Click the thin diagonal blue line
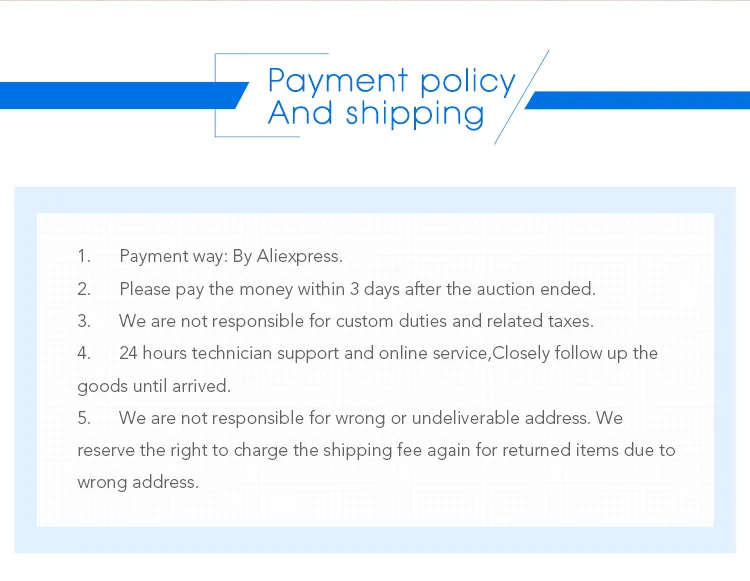This screenshot has width=750, height=581. tap(521, 97)
